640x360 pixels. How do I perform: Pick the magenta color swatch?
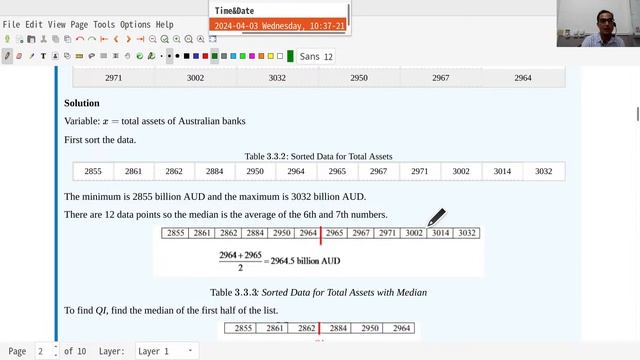(x=252, y=56)
